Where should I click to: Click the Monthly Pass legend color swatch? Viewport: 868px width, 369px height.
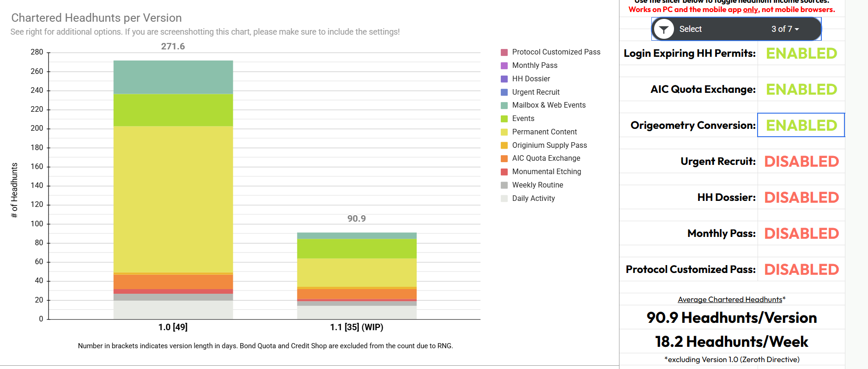pos(504,66)
